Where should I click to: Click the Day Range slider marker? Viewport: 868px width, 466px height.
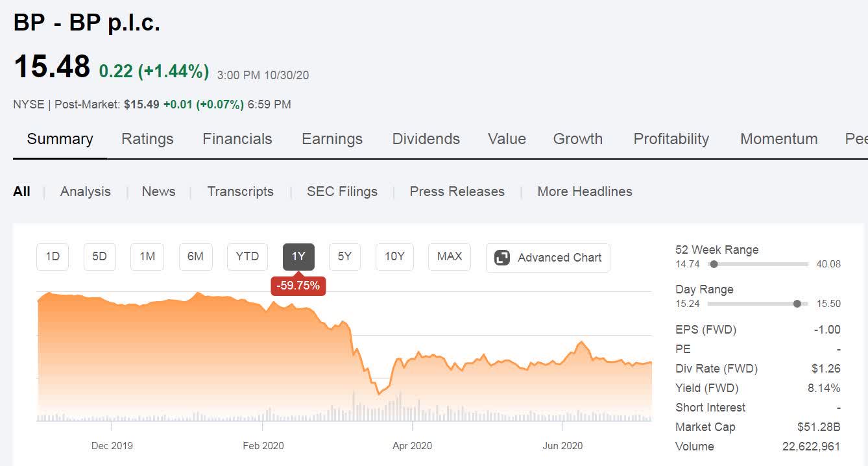pos(797,303)
